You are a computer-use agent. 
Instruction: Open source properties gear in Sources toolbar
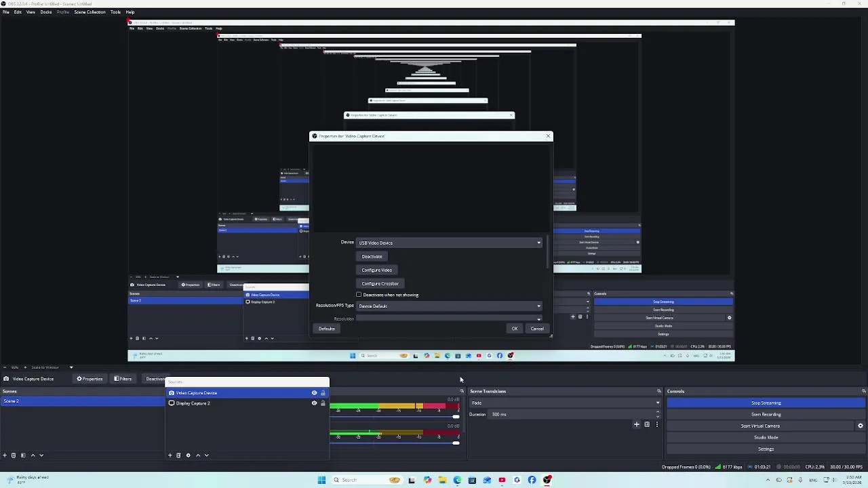[189, 455]
